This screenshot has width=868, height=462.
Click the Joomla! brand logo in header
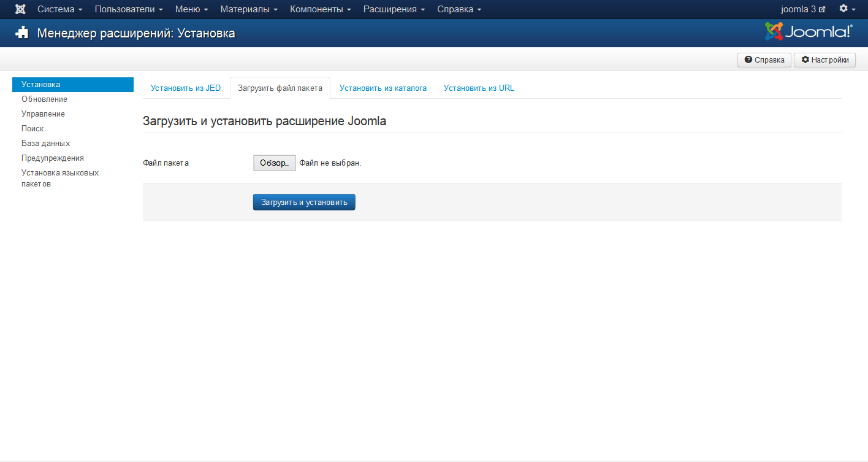point(809,31)
